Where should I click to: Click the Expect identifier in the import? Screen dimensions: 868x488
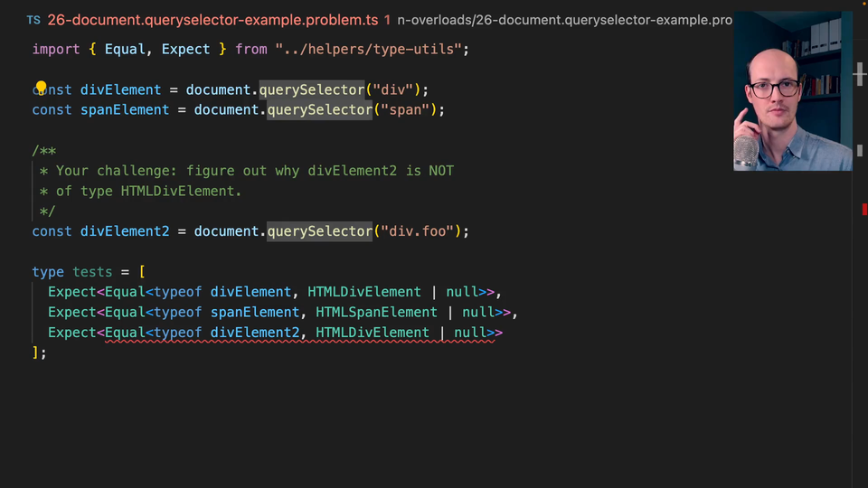185,49
